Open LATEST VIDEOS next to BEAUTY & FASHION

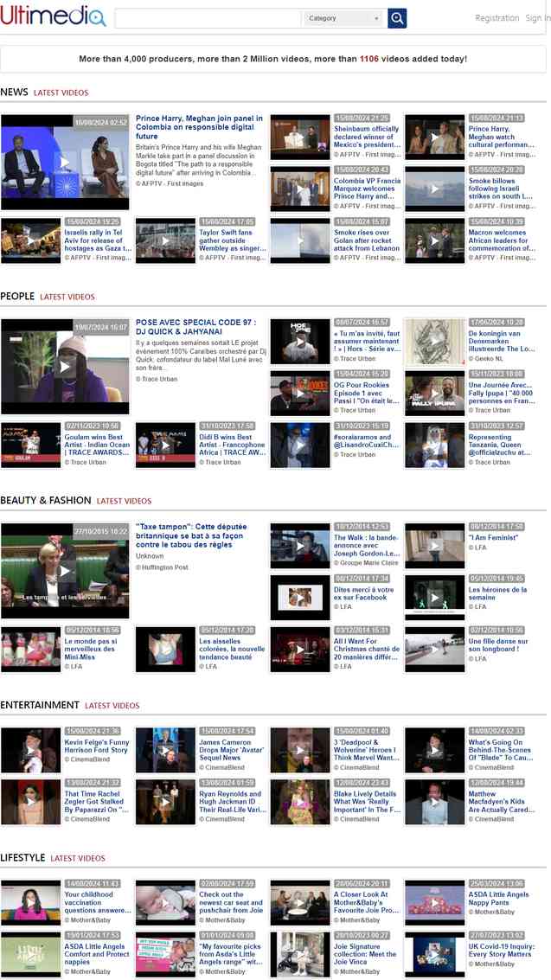pos(124,501)
